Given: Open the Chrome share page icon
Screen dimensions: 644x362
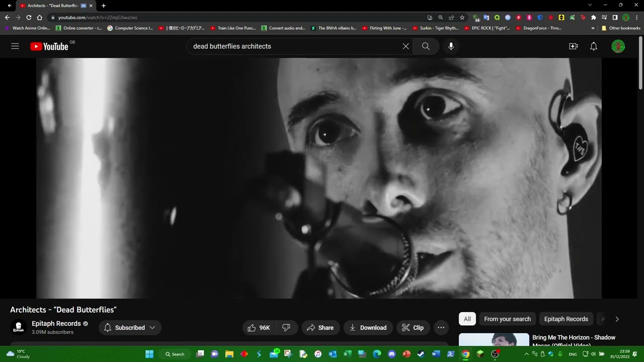Looking at the screenshot, I should click(x=451, y=17).
